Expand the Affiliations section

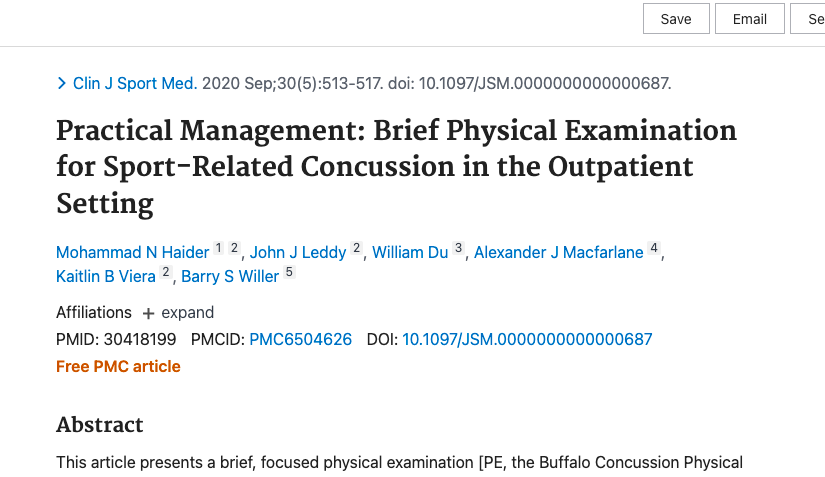178,313
